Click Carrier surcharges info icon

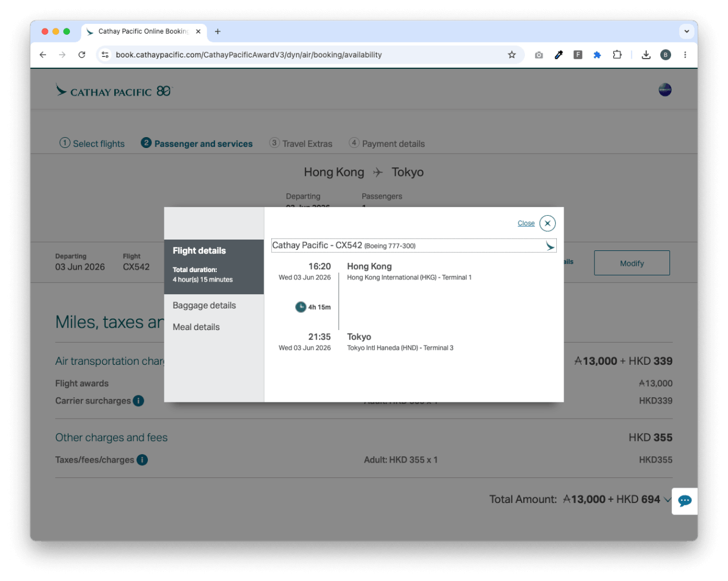coord(138,401)
